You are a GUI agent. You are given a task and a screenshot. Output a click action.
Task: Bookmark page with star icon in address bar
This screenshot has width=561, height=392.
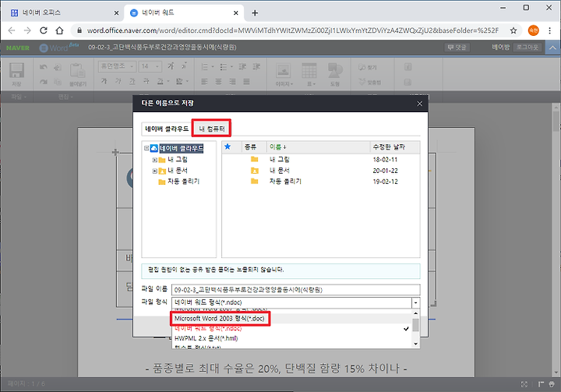tap(513, 30)
